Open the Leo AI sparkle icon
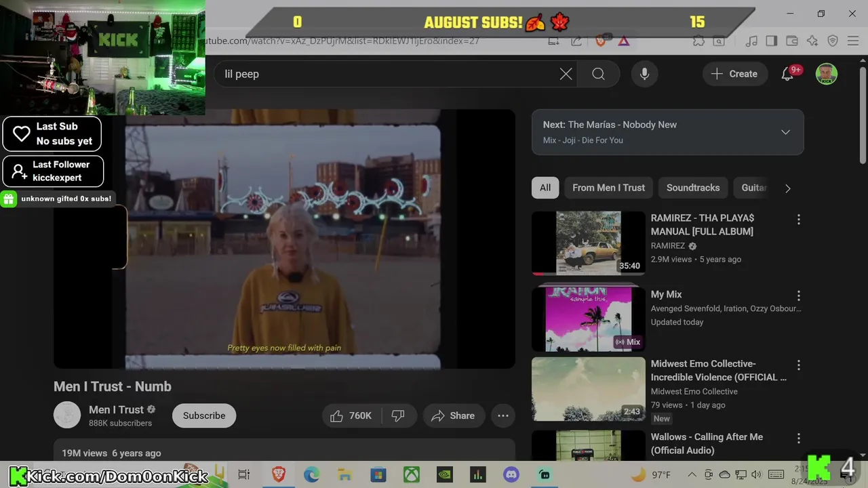The width and height of the screenshot is (868, 488). [x=812, y=41]
